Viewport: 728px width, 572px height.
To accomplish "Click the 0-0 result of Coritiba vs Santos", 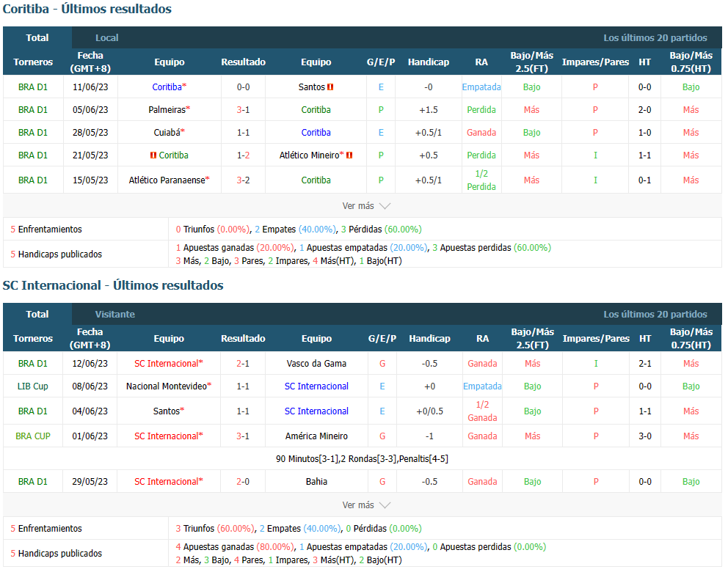I will click(244, 87).
